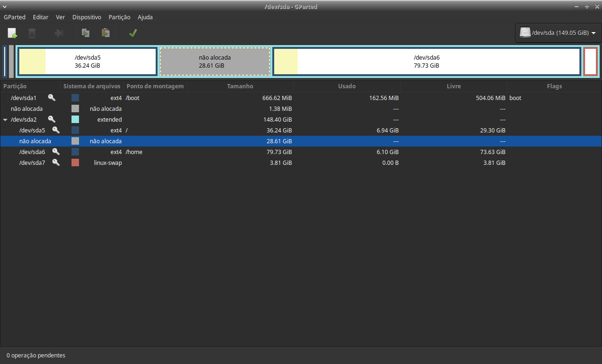The height and width of the screenshot is (364, 602).
Task: Click the key icon beside /dev/sda6
Action: 56,152
